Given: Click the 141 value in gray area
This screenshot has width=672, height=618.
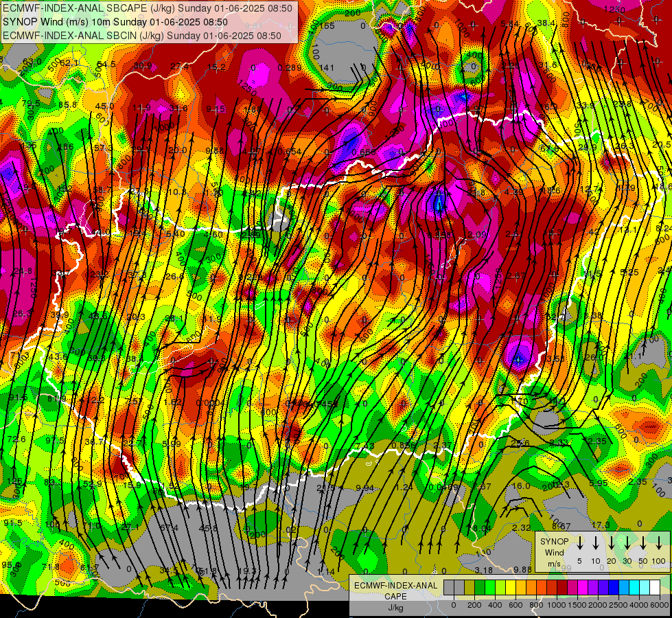Looking at the screenshot, I should (327, 67).
